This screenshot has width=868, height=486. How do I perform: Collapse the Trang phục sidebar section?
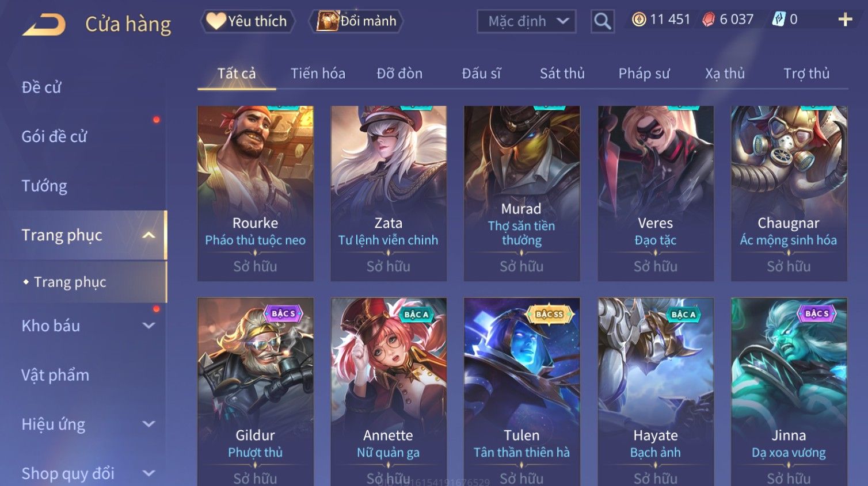(149, 235)
